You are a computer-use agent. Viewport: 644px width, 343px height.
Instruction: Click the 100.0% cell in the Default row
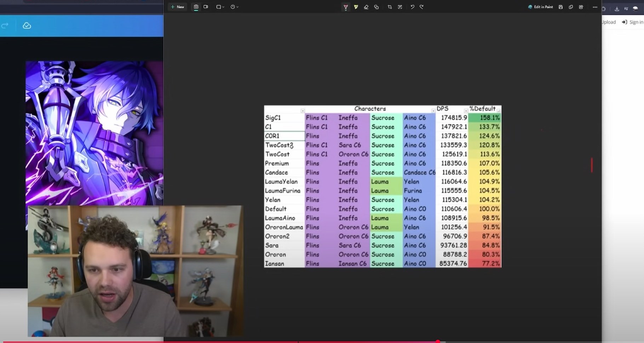(485, 209)
